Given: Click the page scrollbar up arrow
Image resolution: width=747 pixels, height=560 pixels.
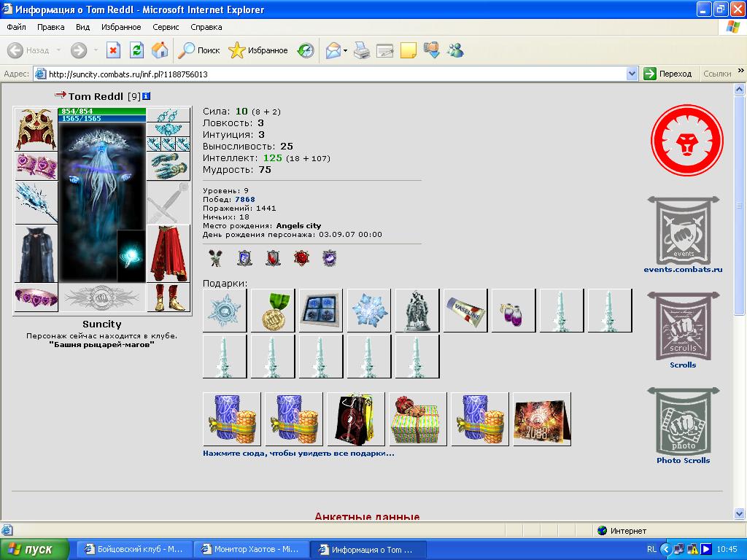Looking at the screenshot, I should click(740, 89).
